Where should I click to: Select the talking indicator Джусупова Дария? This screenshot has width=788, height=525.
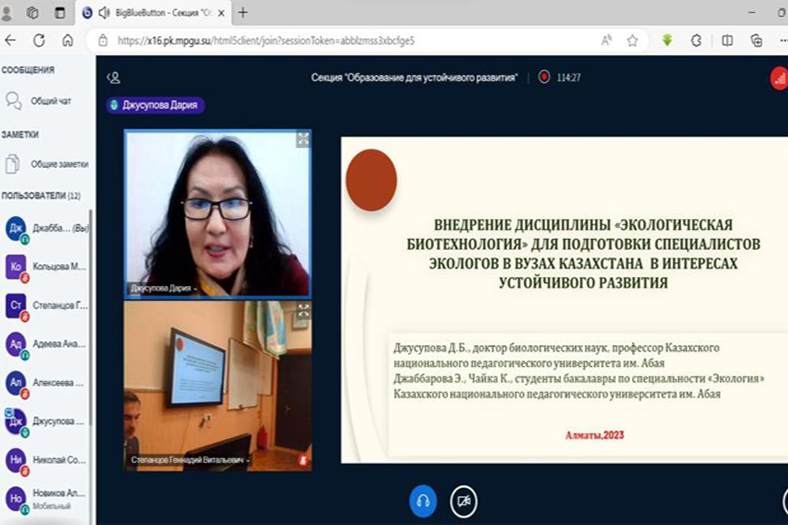click(155, 105)
